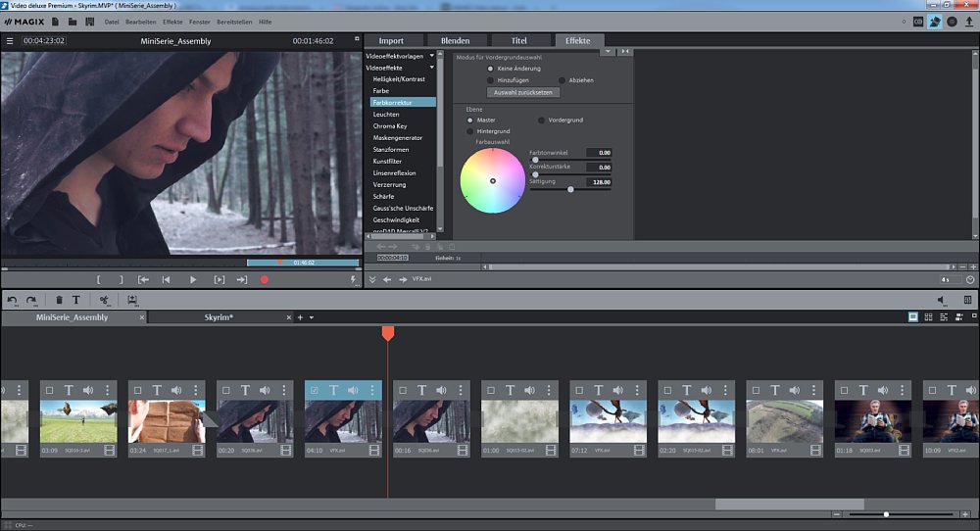
Task: Click the scissors cut tool icon
Action: click(x=104, y=300)
